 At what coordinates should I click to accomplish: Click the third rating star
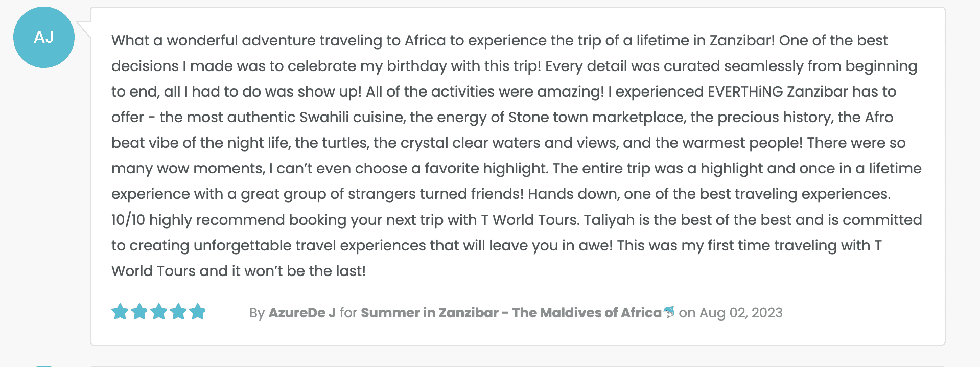[x=158, y=311]
